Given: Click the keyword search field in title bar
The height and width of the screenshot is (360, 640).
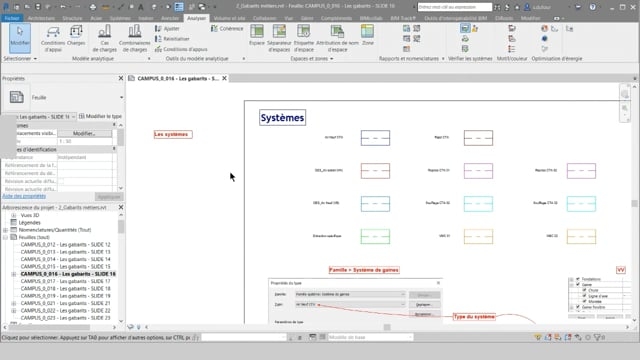Looking at the screenshot, I should (x=455, y=7).
